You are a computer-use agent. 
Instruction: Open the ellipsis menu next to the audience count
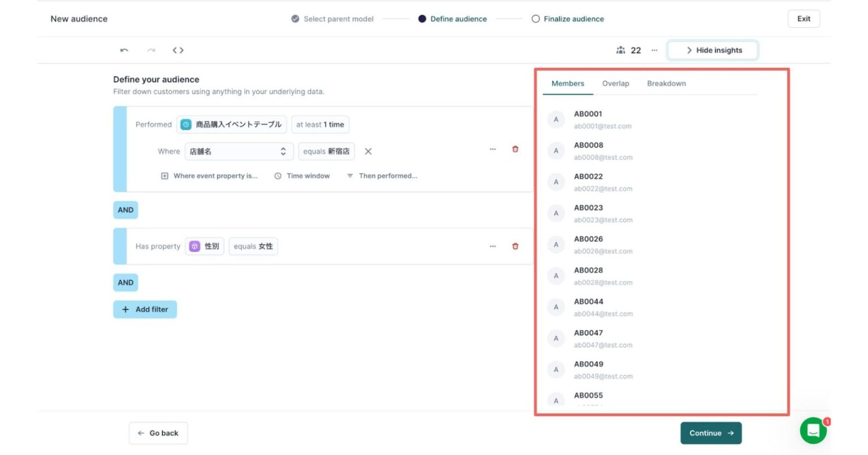pos(654,50)
